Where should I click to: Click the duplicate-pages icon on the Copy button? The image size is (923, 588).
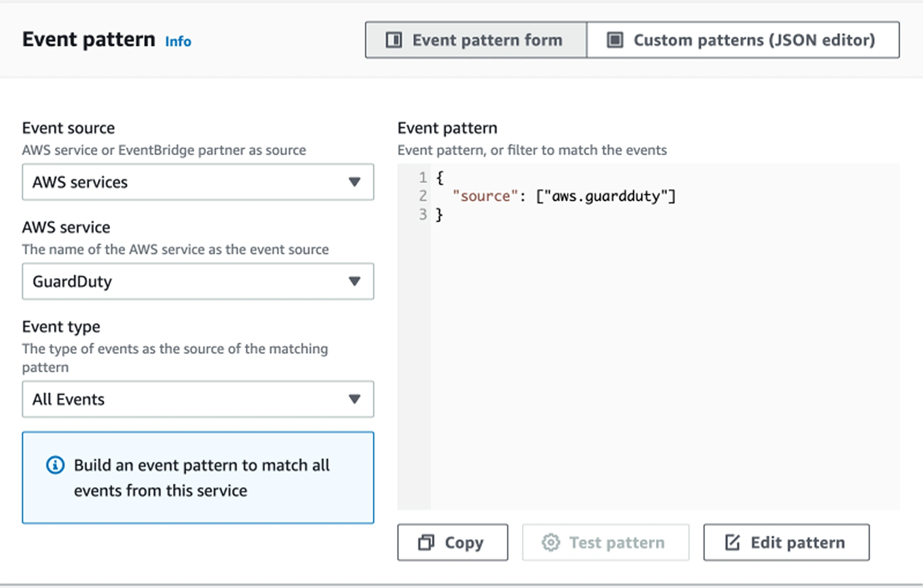coord(426,542)
